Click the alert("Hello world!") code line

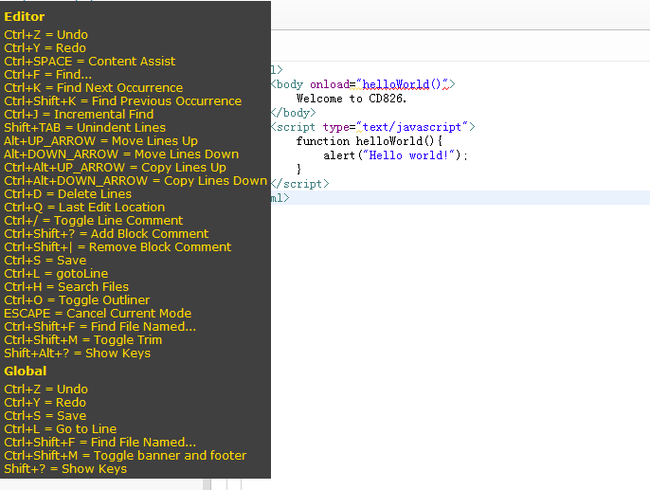point(395,155)
